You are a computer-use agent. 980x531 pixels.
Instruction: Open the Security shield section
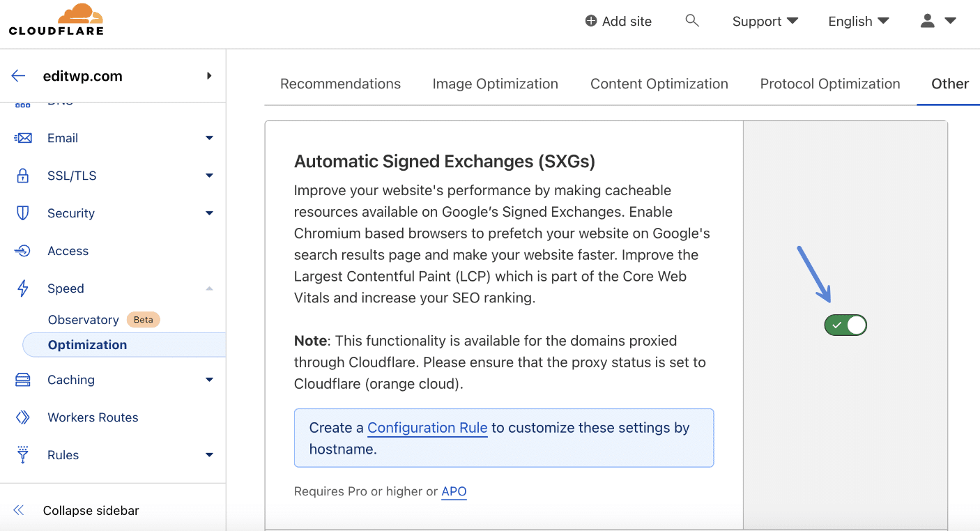pos(23,213)
